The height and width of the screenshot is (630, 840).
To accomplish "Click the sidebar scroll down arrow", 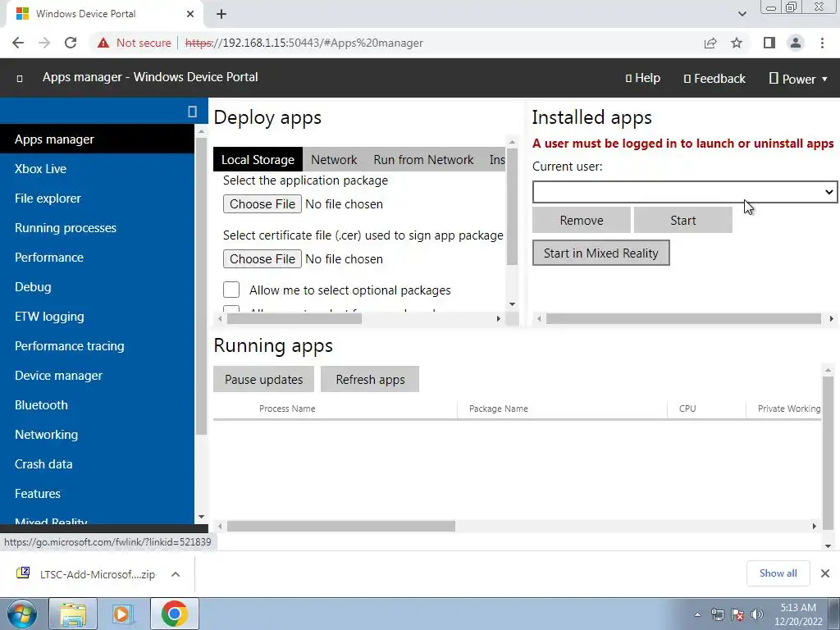I will pyautogui.click(x=202, y=517).
